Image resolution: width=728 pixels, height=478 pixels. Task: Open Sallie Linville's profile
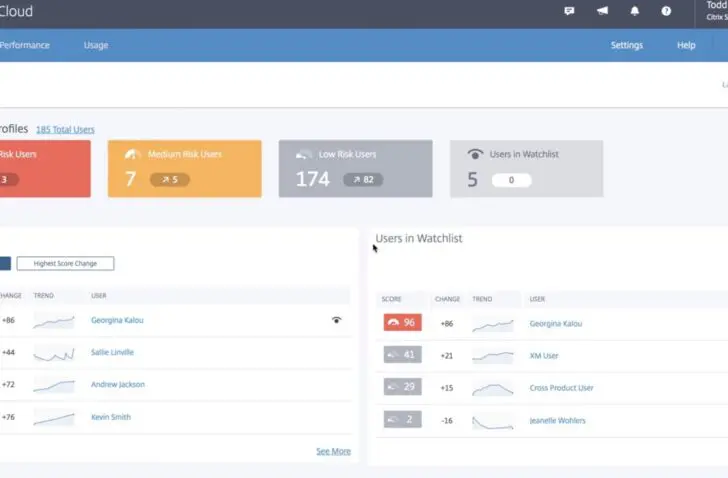(112, 352)
